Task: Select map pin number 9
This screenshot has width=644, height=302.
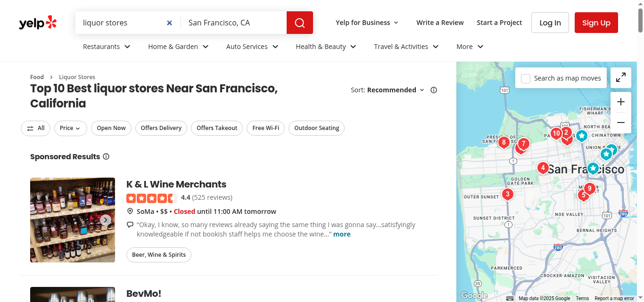Action: [x=589, y=189]
